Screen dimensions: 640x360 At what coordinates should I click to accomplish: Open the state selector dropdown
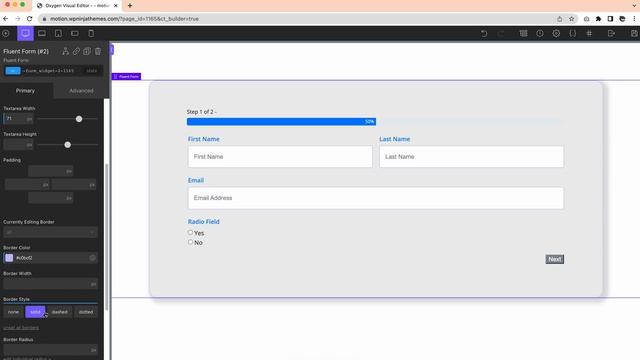point(91,71)
